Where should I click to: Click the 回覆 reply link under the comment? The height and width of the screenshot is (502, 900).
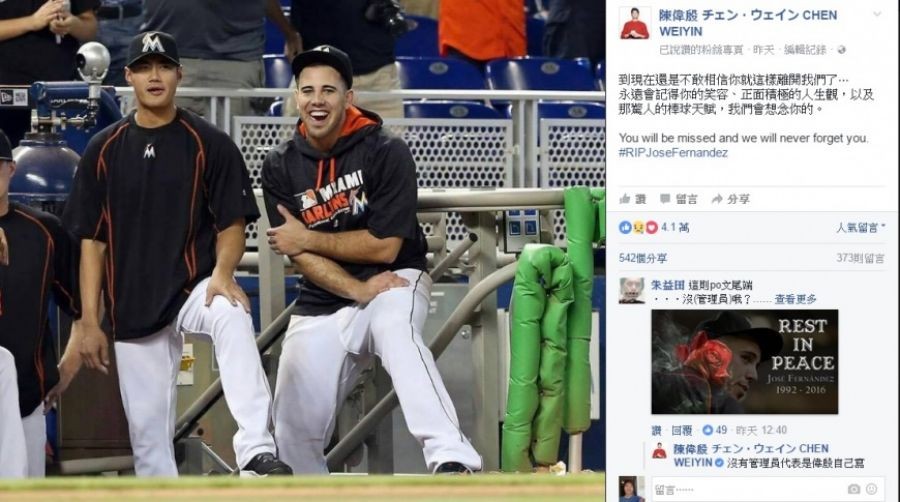coord(682,430)
